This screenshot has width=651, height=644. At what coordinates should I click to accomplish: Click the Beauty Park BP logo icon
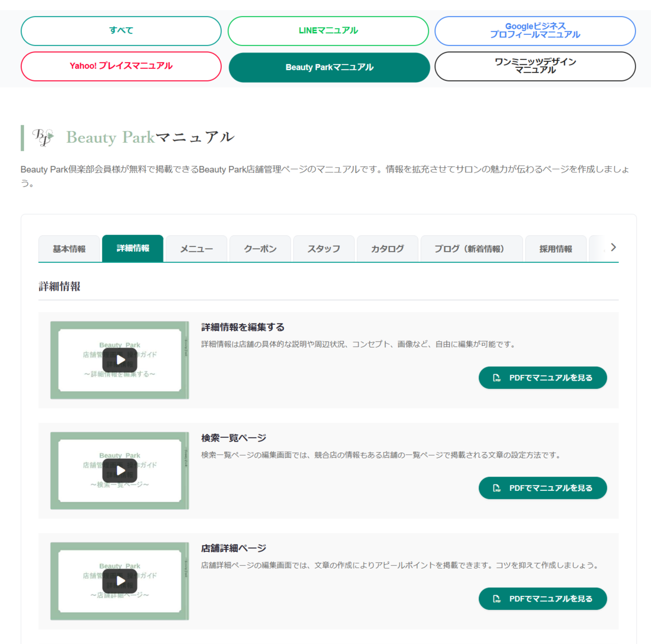[x=43, y=137]
